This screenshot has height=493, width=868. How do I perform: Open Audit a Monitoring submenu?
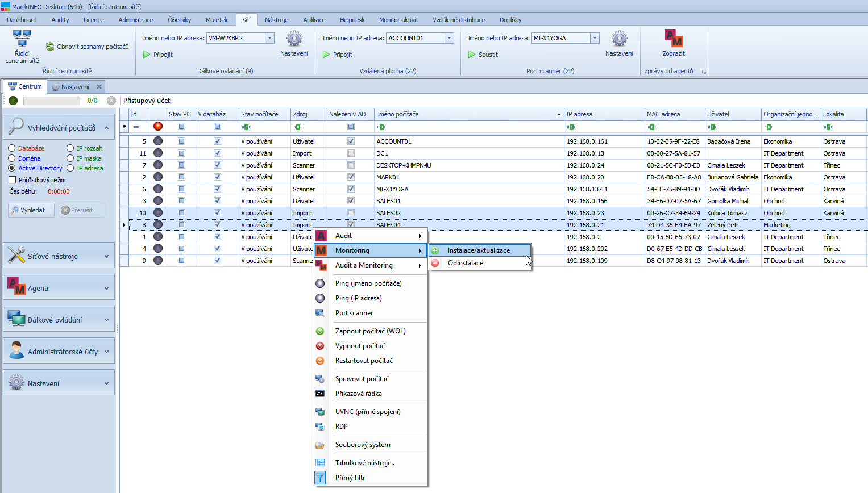click(371, 265)
